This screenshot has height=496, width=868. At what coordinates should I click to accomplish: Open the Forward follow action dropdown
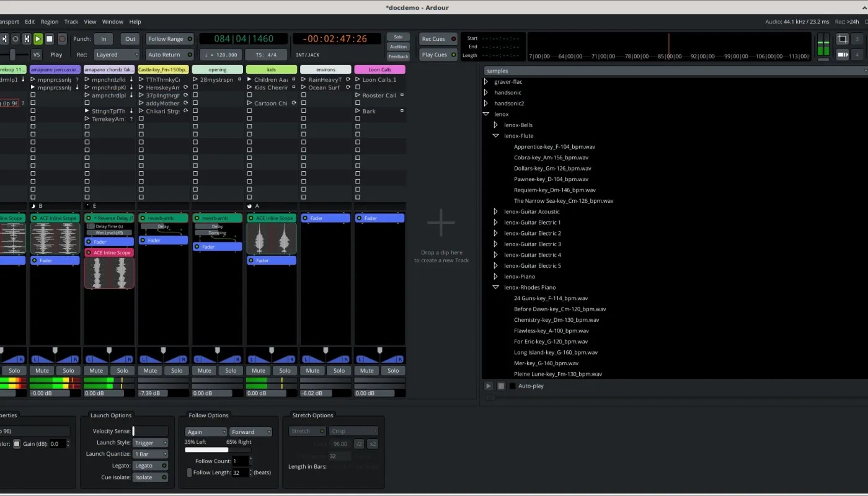[250, 432]
